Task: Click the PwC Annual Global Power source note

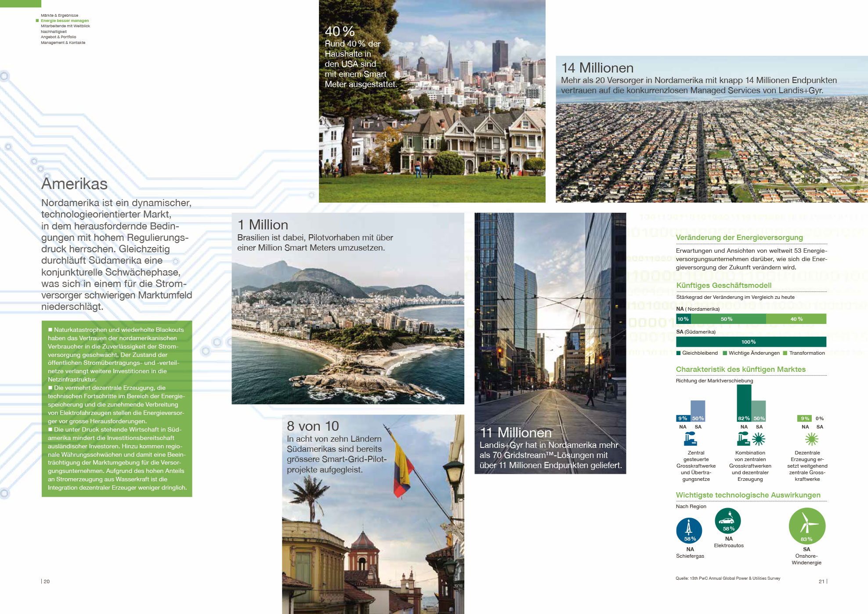Action: pos(728,578)
